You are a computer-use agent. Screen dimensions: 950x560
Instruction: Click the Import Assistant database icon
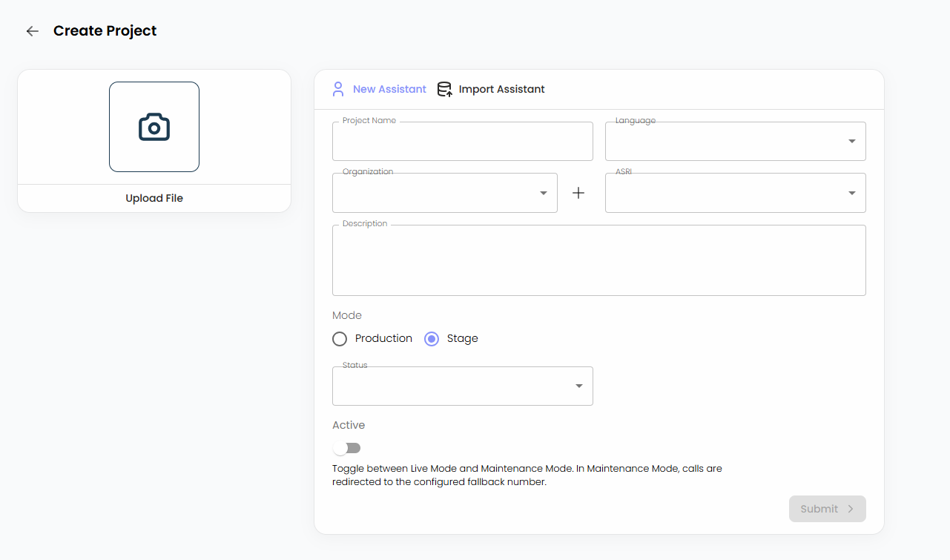point(444,89)
